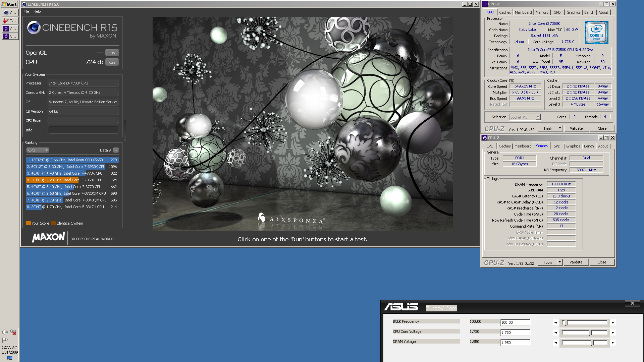Screen dimensions: 644x362
Task: Switch to Mainboard tab in CPU-Z Processor window
Action: click(523, 12)
